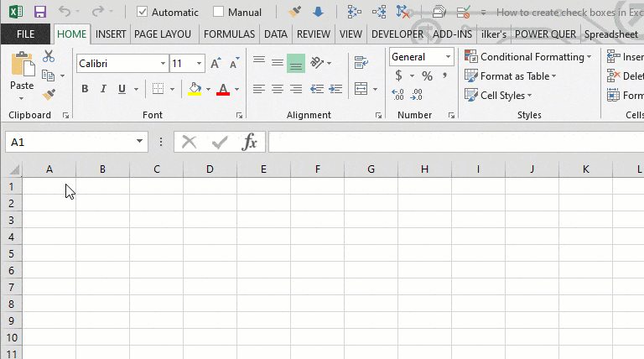The width and height of the screenshot is (644, 359).
Task: Click the Orientation text angle icon
Action: 317,62
